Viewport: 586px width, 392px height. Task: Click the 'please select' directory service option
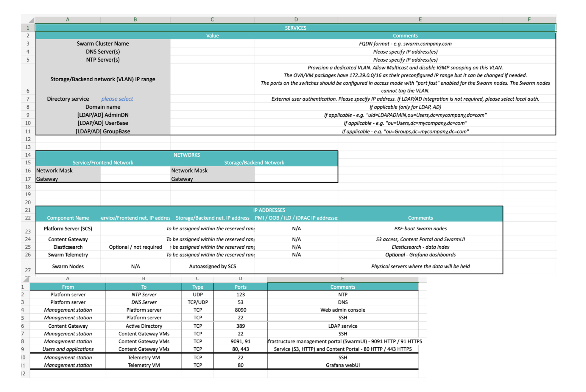pyautogui.click(x=117, y=99)
